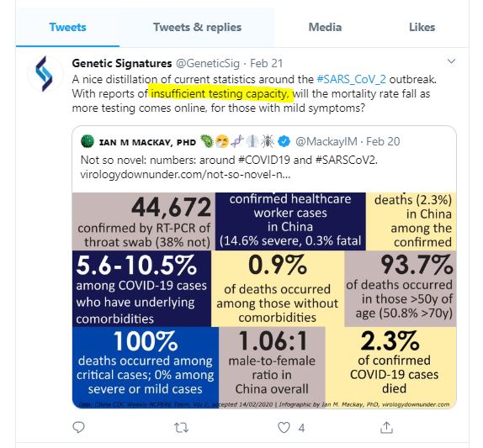Click the reply speech bubble icon

pyautogui.click(x=78, y=427)
